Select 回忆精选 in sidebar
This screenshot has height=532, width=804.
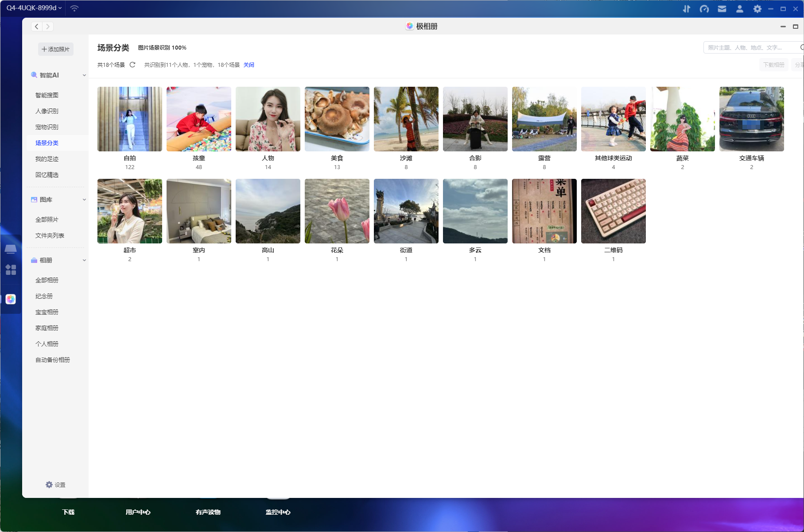47,175
